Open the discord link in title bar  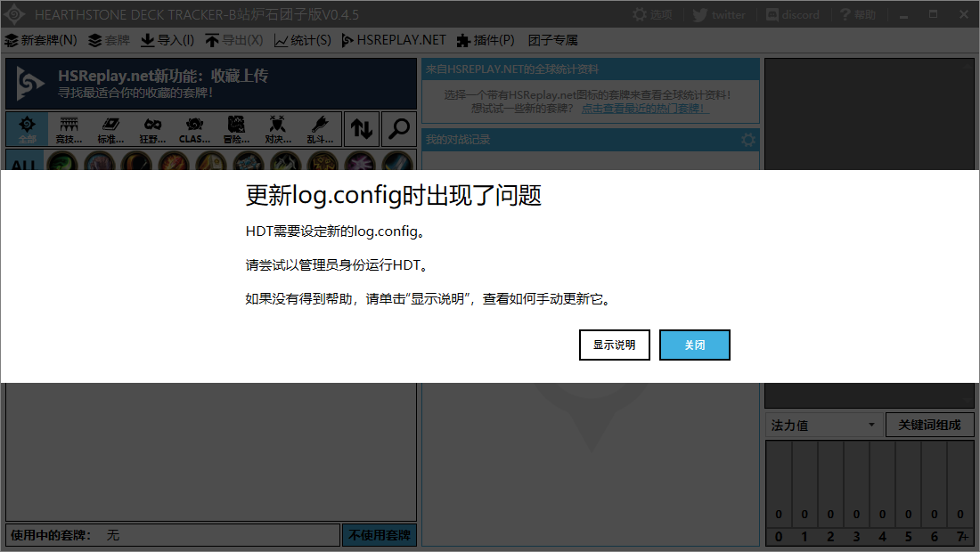pyautogui.click(x=793, y=14)
